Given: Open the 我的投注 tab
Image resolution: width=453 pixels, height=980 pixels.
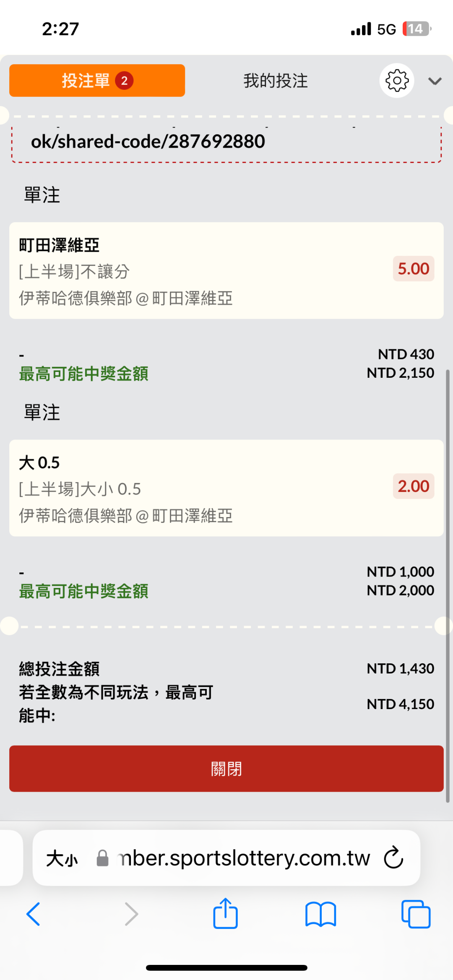Looking at the screenshot, I should pyautogui.click(x=276, y=81).
